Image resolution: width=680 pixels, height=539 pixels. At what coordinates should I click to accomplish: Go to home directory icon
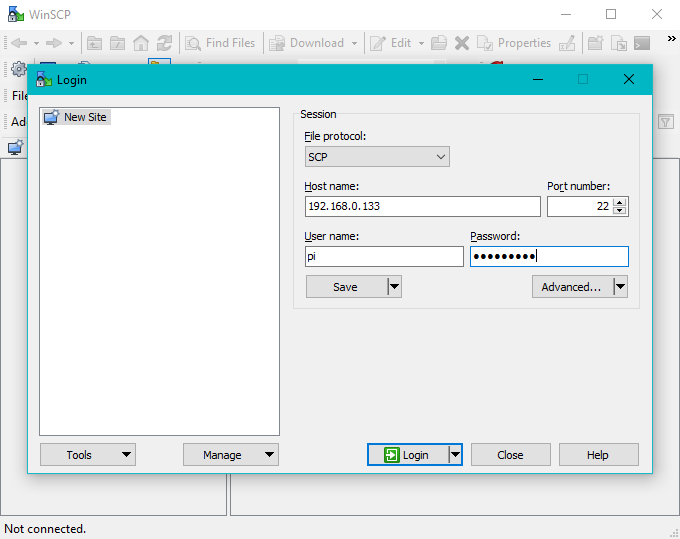click(x=141, y=43)
